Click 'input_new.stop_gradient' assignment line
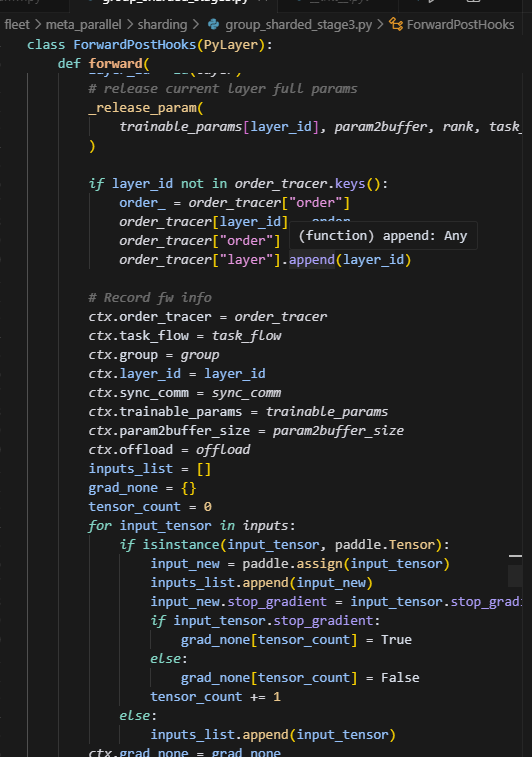The image size is (532, 757). 336,602
